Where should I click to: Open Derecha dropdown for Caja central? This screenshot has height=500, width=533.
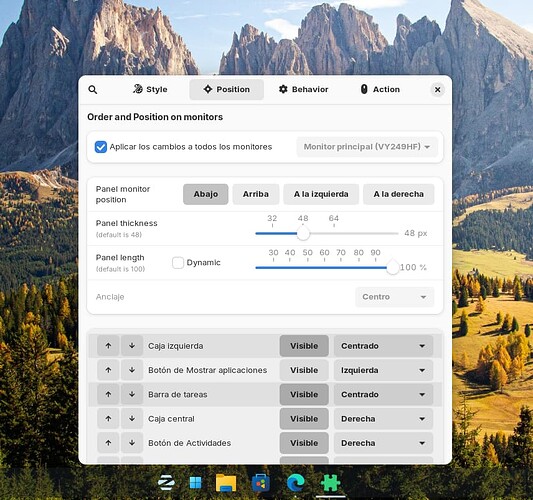click(383, 418)
